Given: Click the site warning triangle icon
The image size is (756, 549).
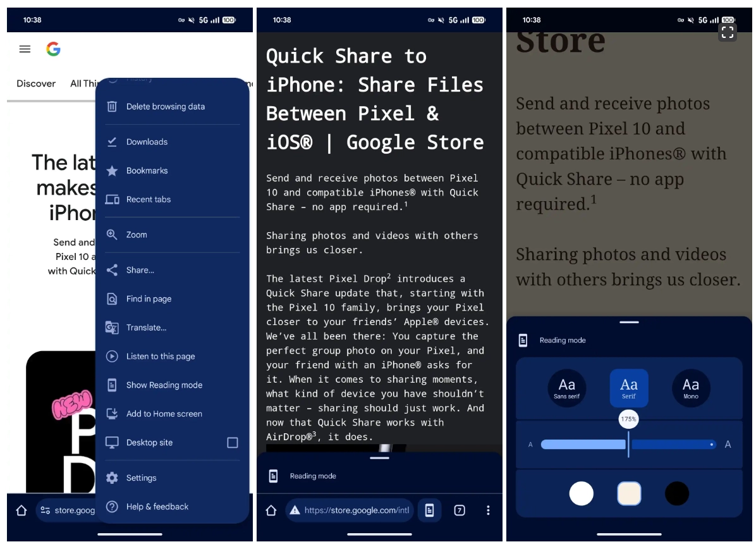Looking at the screenshot, I should tap(294, 510).
